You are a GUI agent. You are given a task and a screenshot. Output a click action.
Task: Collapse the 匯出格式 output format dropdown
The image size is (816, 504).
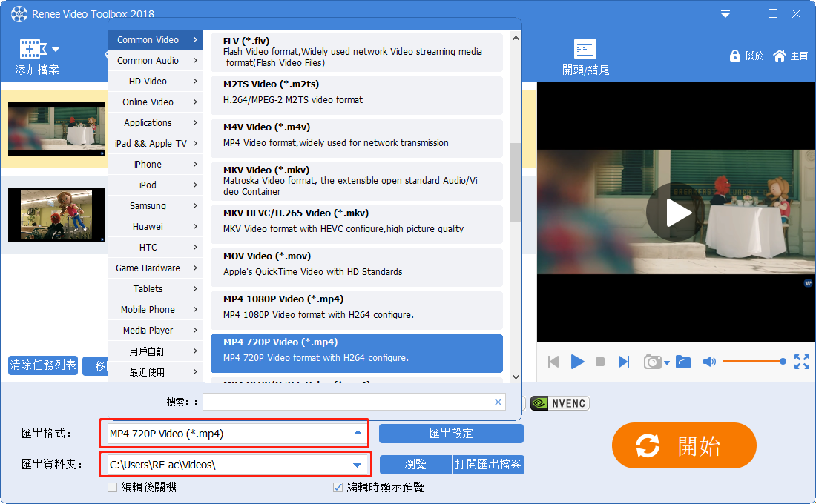coord(358,433)
